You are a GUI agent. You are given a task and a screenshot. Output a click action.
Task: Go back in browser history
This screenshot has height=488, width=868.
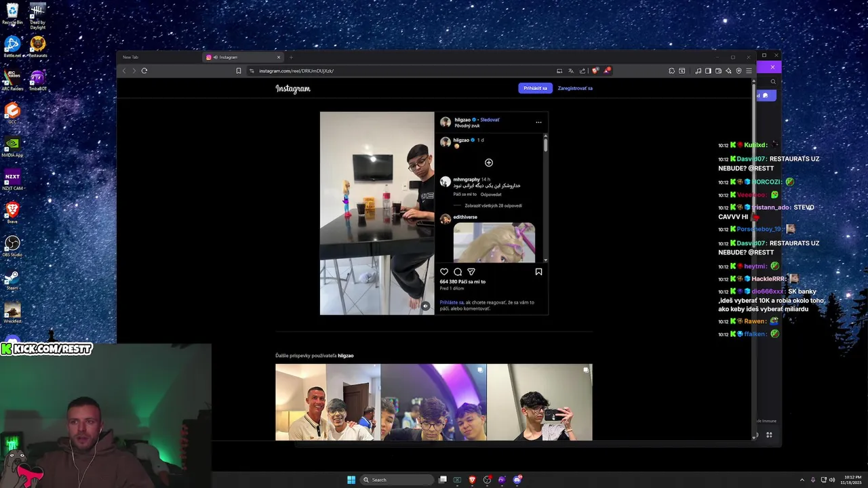click(124, 70)
